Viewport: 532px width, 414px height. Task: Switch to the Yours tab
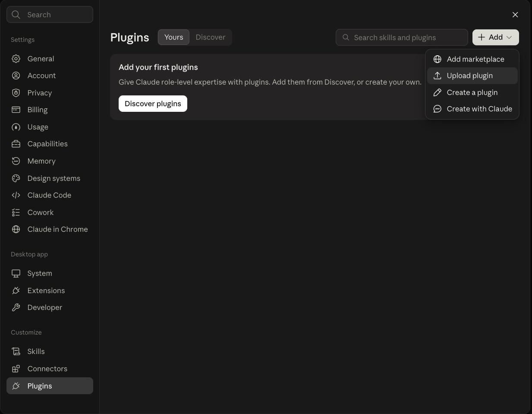pos(173,37)
